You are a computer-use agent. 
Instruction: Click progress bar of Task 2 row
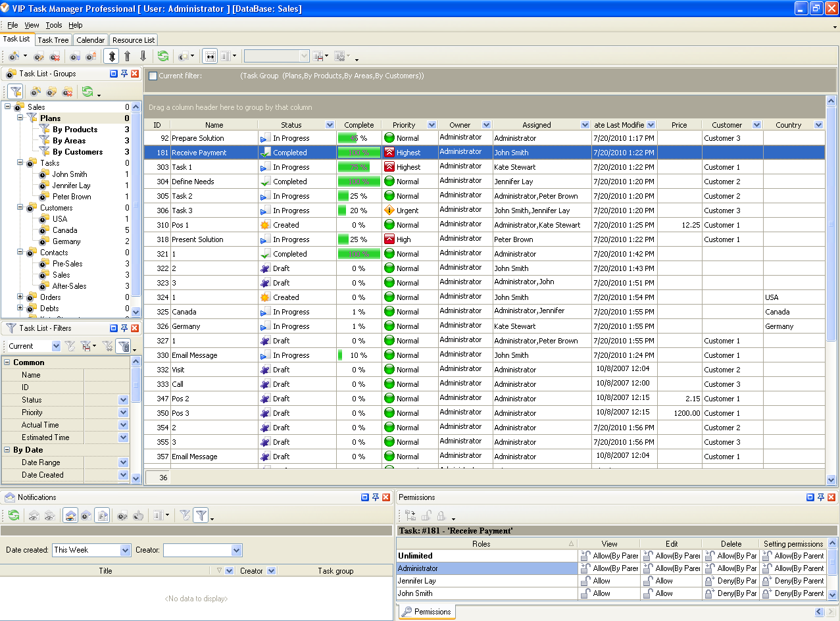[358, 196]
